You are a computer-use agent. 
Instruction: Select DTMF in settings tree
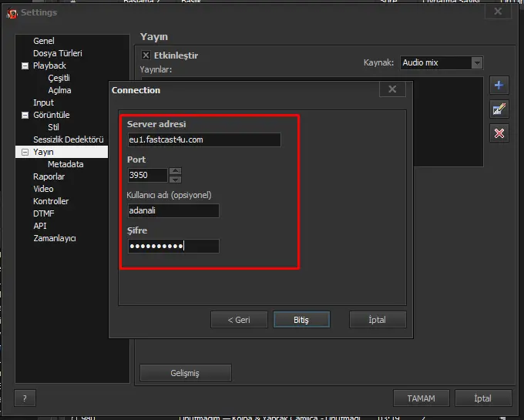click(44, 213)
